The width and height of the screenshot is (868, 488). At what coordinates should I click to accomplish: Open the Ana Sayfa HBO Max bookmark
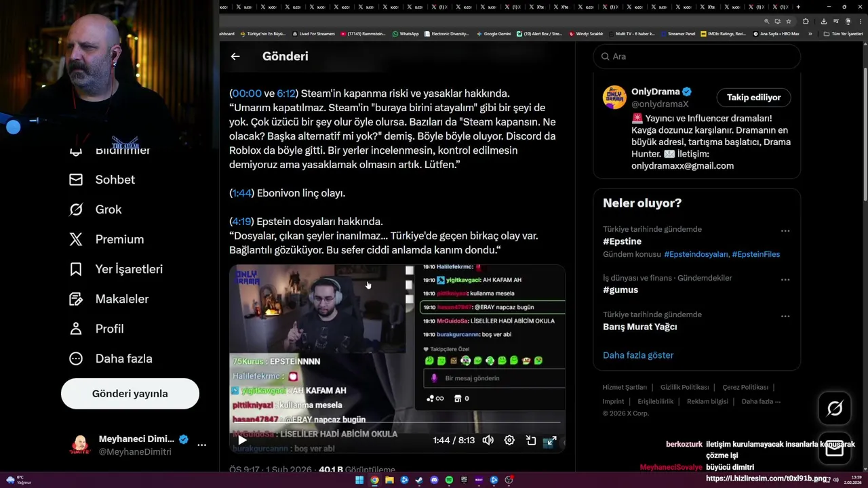tap(776, 34)
